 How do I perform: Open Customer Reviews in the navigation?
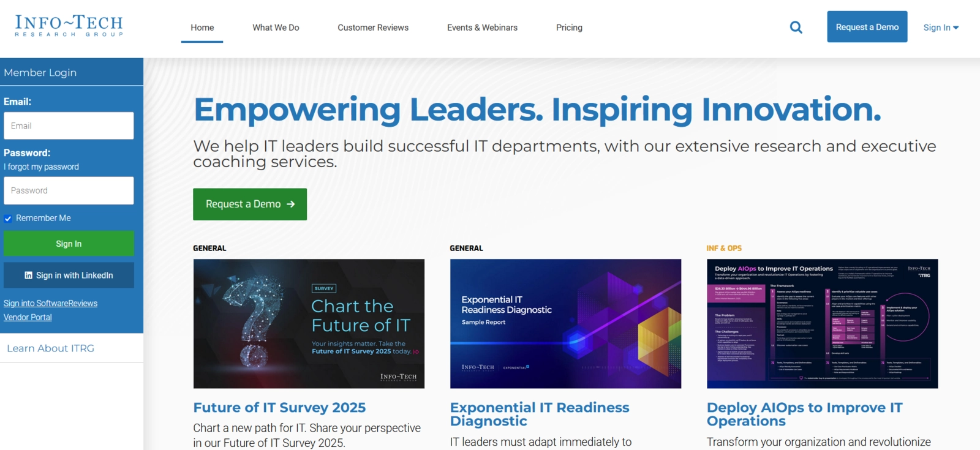tap(373, 28)
